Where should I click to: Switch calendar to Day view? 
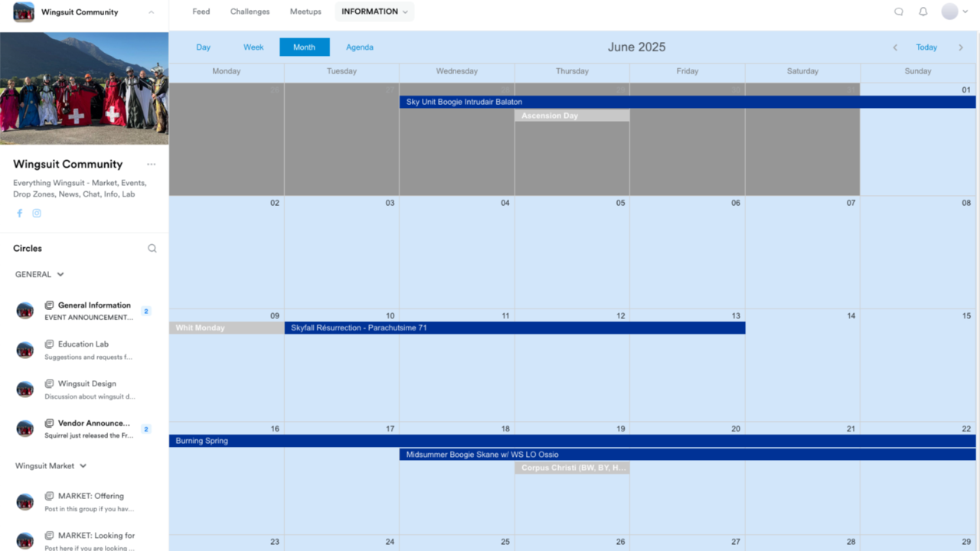click(x=203, y=47)
